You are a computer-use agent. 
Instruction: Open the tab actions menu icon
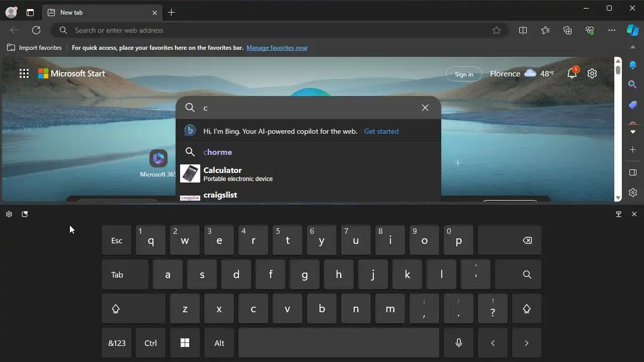point(30,13)
